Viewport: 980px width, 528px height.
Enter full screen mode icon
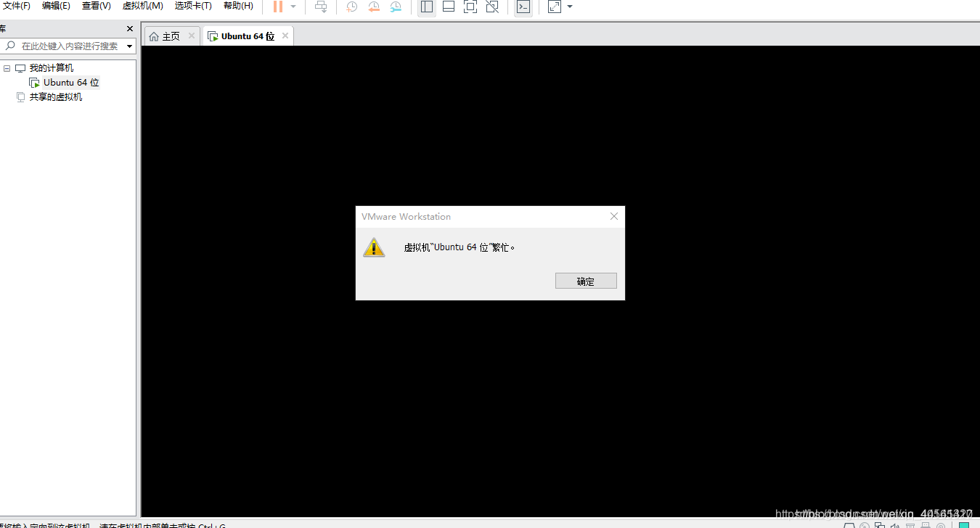click(470, 7)
